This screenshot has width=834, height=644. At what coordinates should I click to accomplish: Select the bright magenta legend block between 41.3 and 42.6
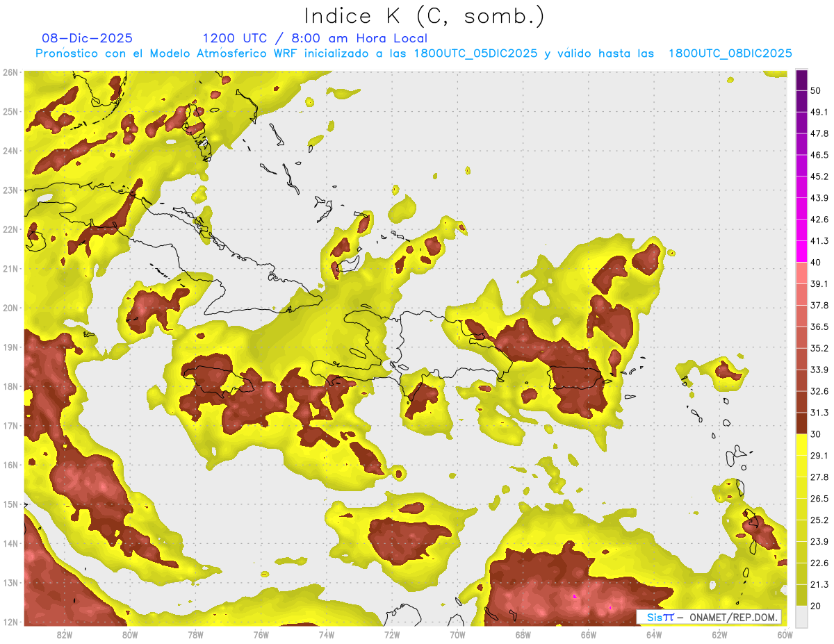click(x=801, y=230)
